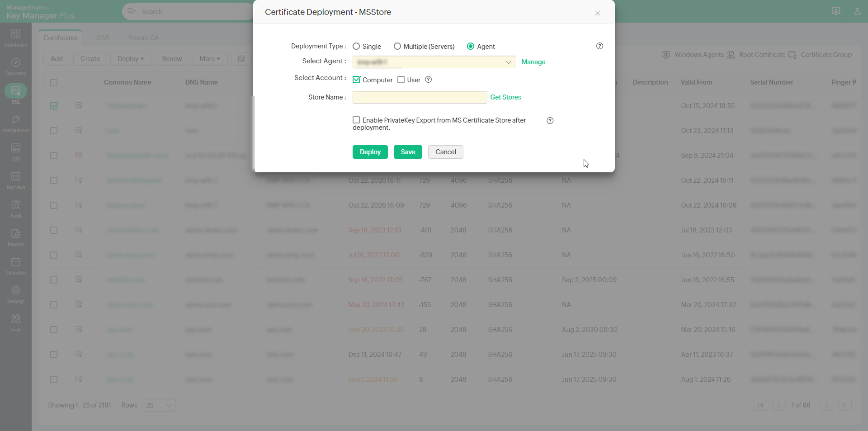This screenshot has height=431, width=868.
Task: Click the Save button in the dialog
Action: pos(408,152)
